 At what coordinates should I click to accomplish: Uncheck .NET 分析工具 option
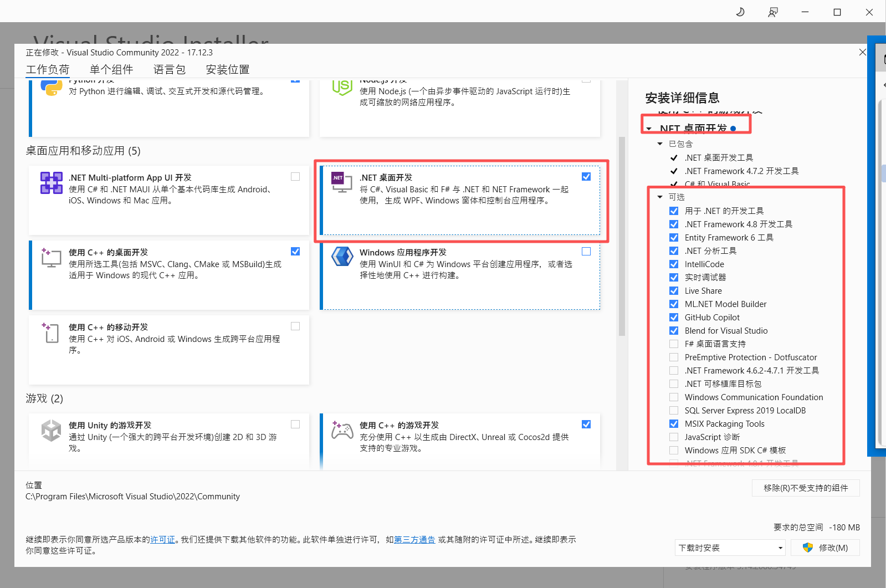click(674, 251)
